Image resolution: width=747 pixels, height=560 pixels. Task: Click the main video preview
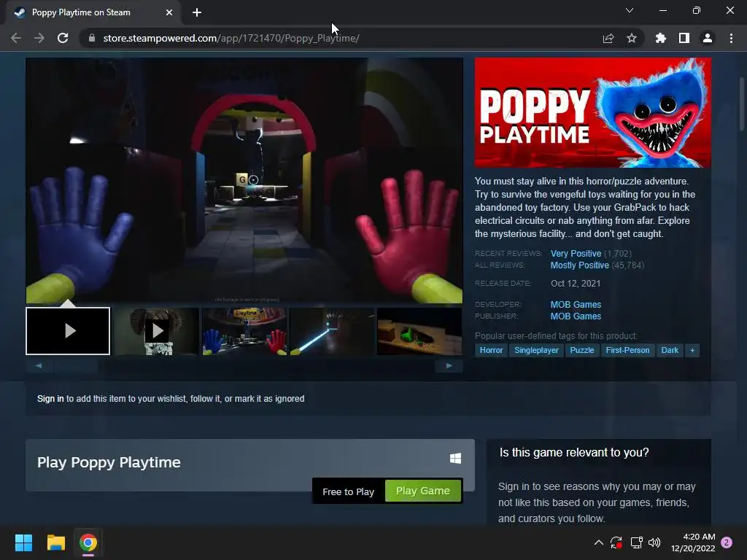(244, 181)
